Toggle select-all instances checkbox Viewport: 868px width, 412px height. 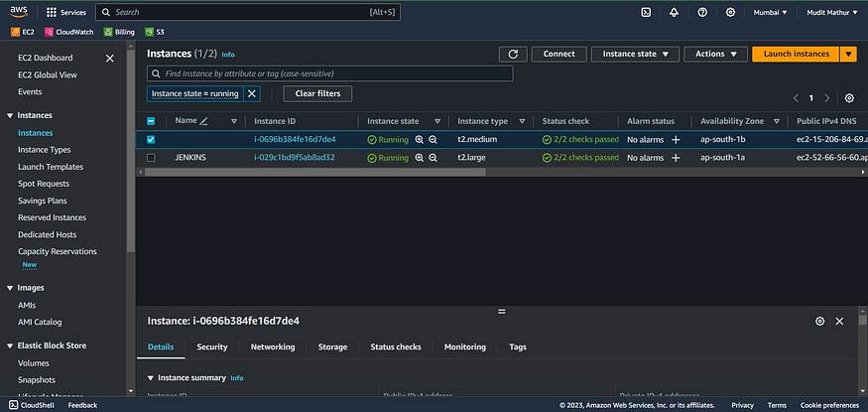151,121
